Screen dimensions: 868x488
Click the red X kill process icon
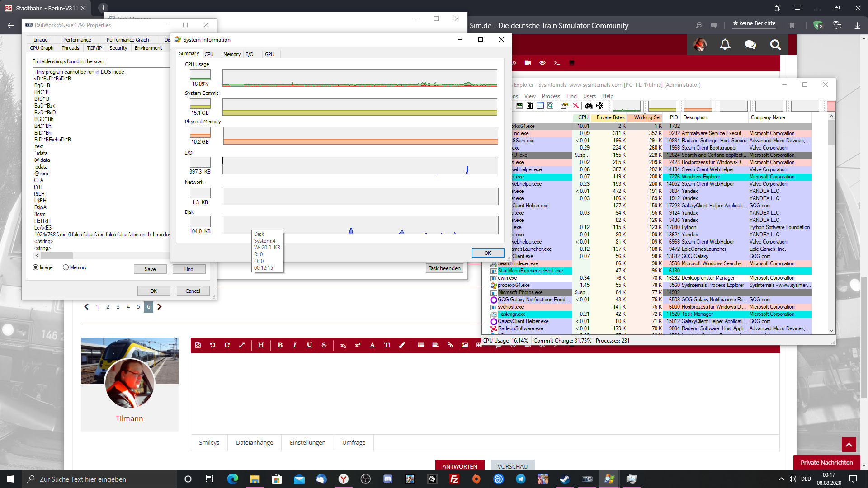[576, 106]
